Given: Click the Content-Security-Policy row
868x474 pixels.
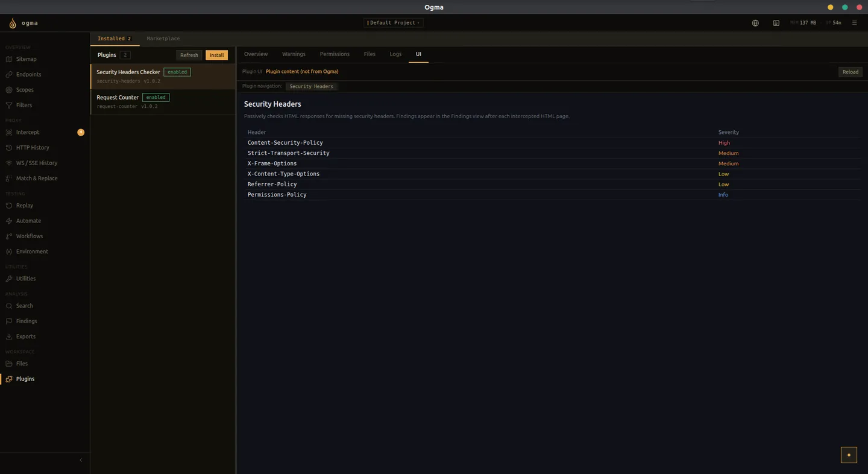Looking at the screenshot, I should 552,143.
